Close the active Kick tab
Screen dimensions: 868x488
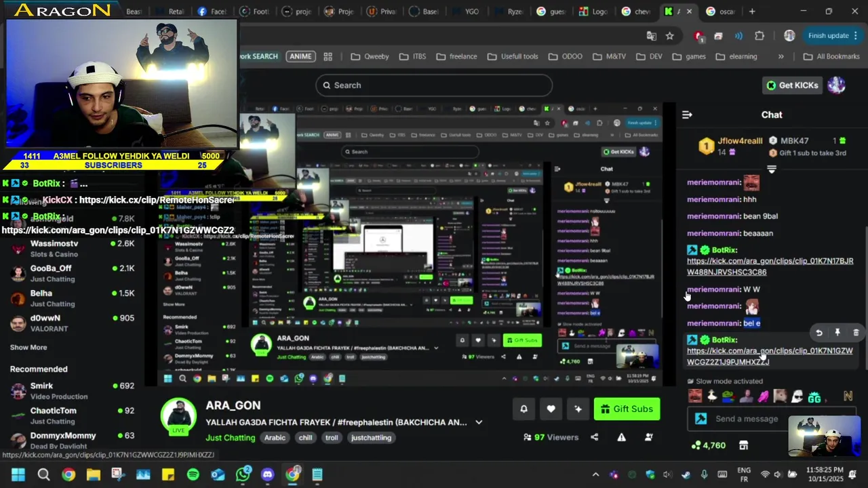coord(690,12)
